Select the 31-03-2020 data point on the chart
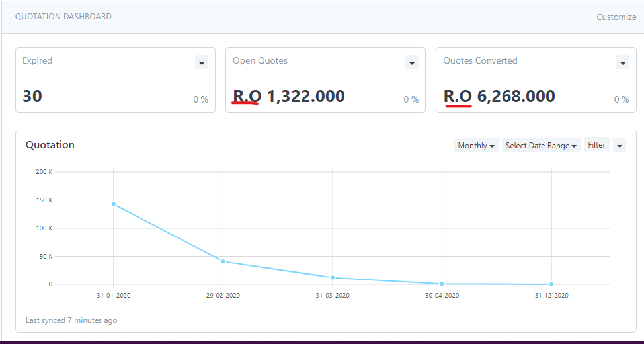This screenshot has width=644, height=344. point(333,278)
